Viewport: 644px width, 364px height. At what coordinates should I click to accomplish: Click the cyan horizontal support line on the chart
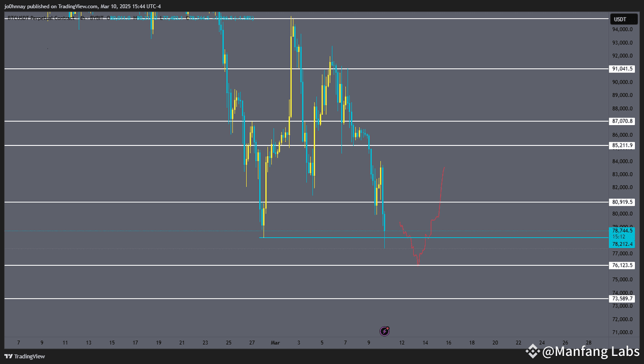pyautogui.click(x=322, y=236)
